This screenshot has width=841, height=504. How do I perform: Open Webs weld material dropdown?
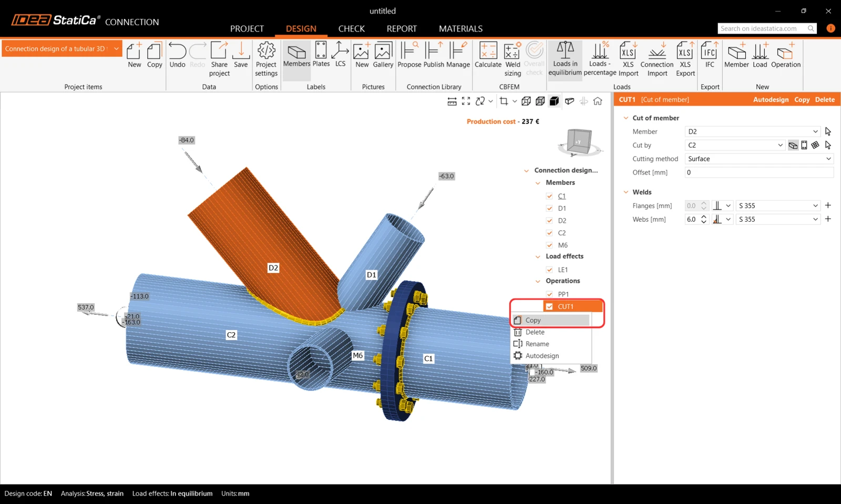pos(778,219)
